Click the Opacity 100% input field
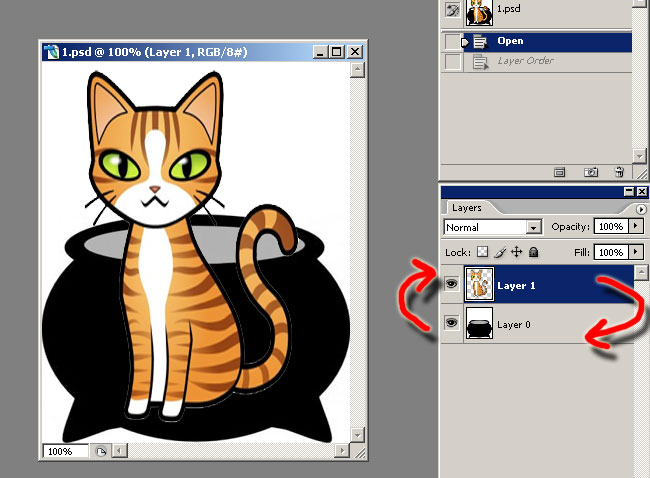This screenshot has height=478, width=650. coord(611,226)
